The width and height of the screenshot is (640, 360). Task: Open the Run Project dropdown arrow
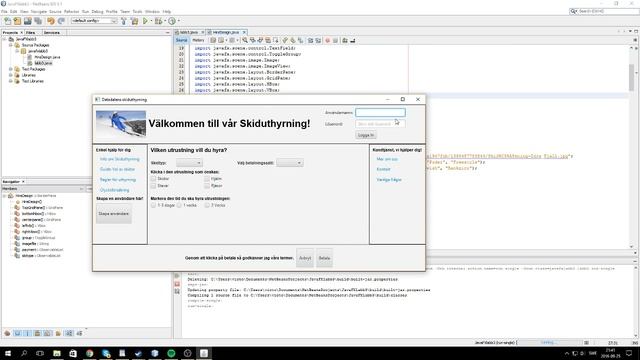[151, 21]
